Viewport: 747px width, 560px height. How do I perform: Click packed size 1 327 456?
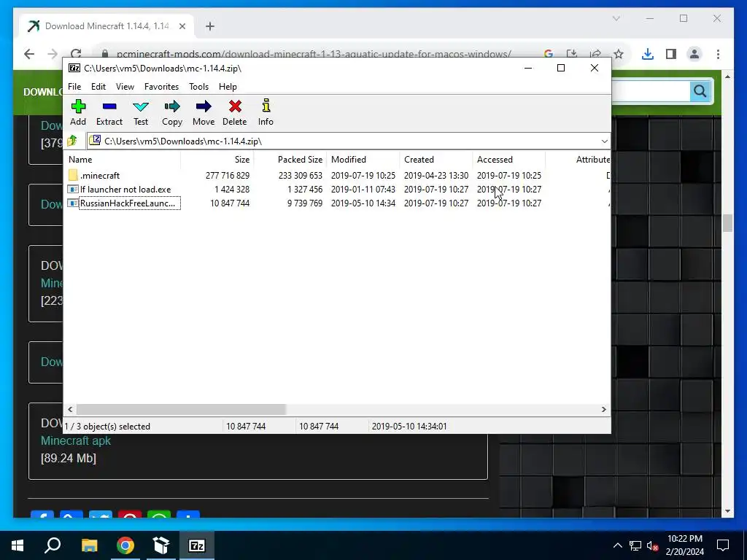click(x=305, y=189)
